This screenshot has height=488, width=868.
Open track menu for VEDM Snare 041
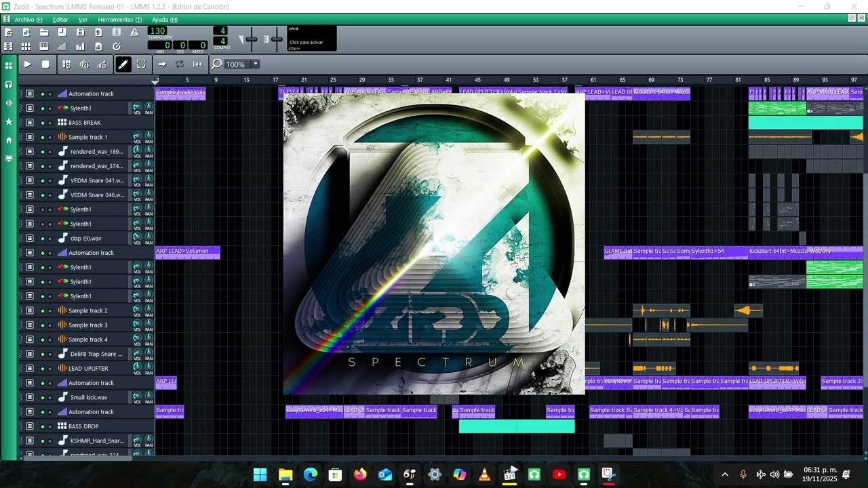pos(30,180)
